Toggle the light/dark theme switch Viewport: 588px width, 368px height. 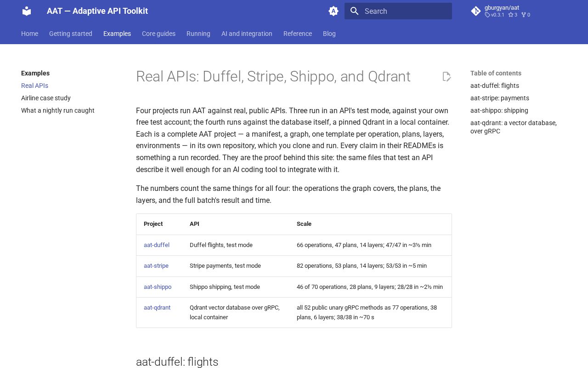pyautogui.click(x=334, y=11)
